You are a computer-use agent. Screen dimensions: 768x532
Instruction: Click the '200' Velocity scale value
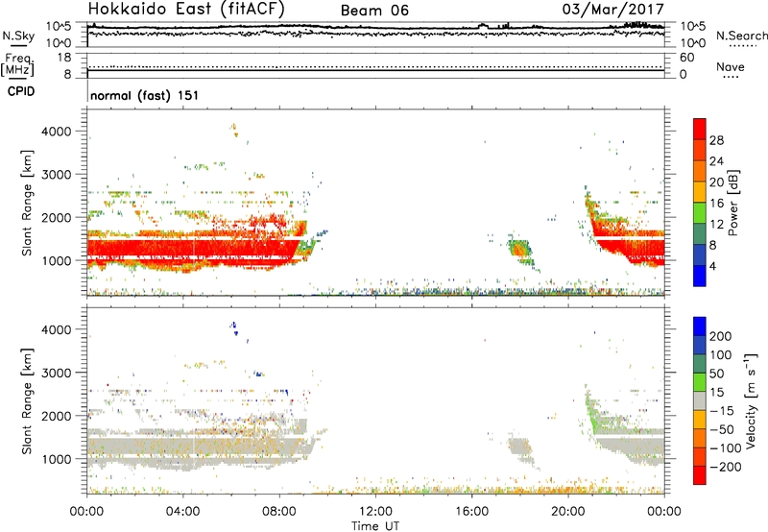click(721, 336)
